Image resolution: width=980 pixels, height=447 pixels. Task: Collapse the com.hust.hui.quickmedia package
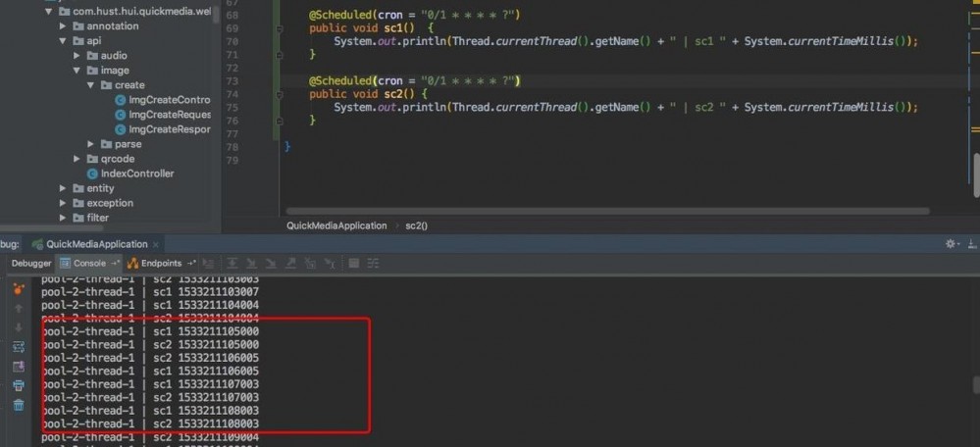49,11
